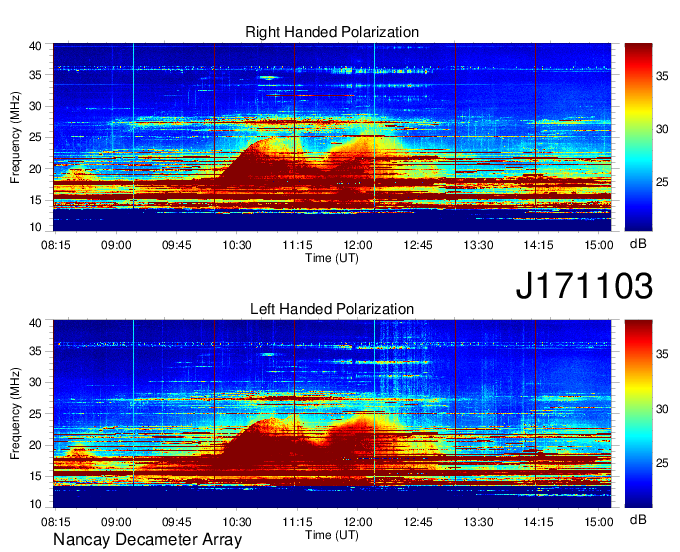This screenshot has width=680, height=552.
Task: Click the cyan vertical marker after 12:00 in Left Handed spectrogram
Action: pos(375,403)
